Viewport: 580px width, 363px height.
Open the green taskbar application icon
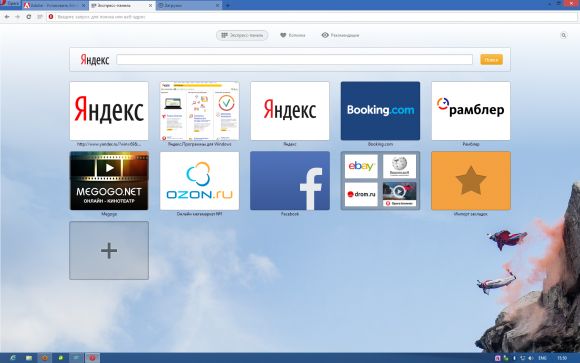(x=61, y=358)
